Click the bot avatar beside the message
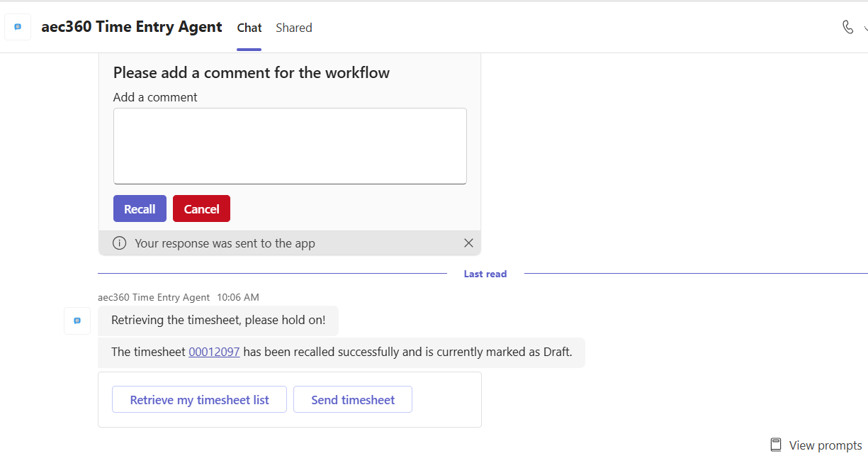 click(77, 321)
